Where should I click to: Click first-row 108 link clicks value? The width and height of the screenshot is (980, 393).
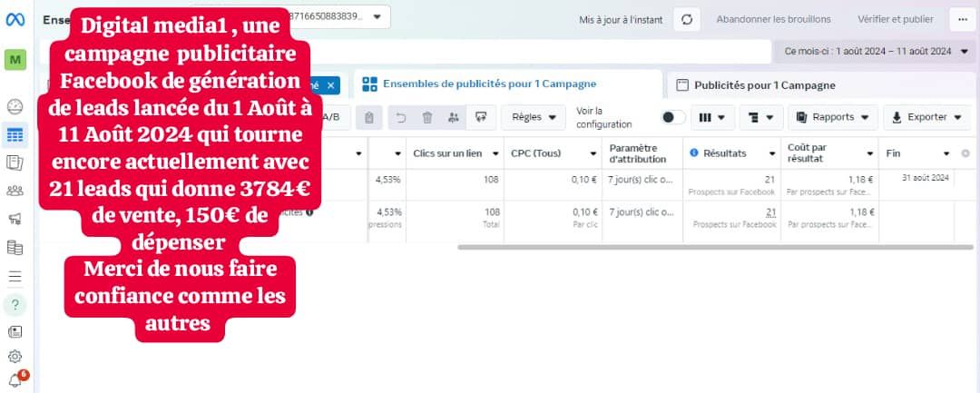click(492, 180)
